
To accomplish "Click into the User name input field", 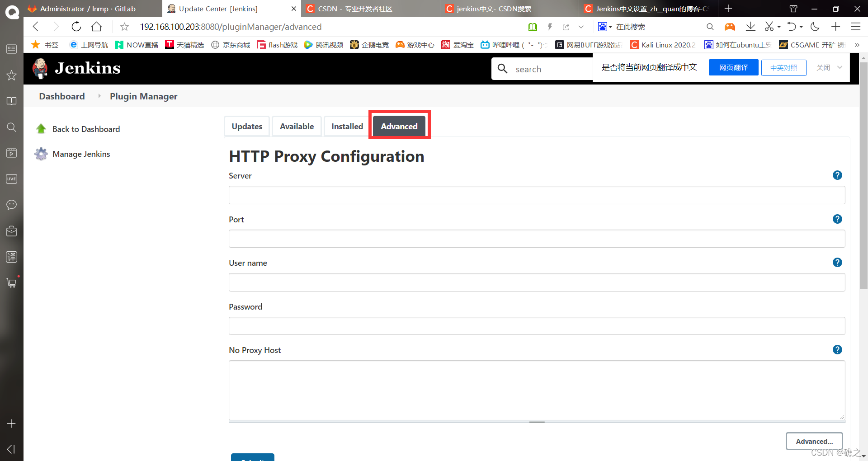I will click(537, 282).
